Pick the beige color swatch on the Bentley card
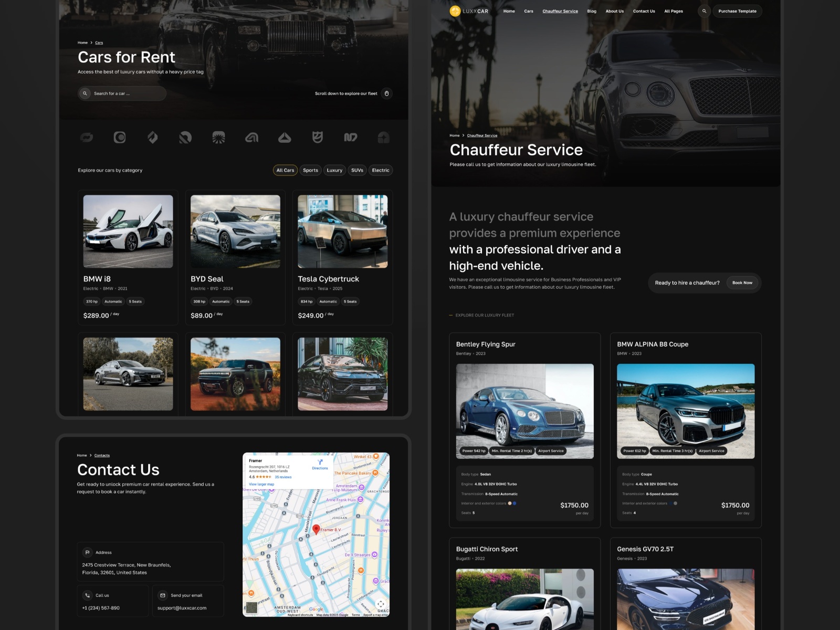The image size is (840, 630). 510,503
